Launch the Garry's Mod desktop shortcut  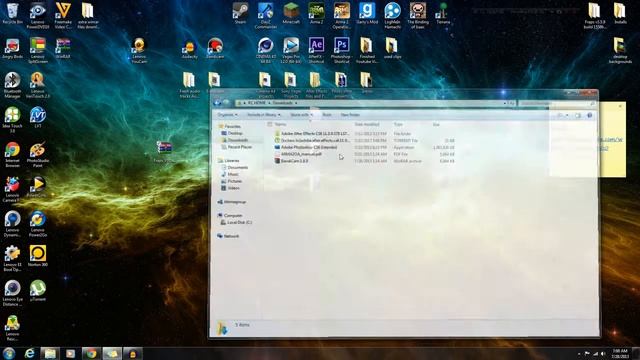tap(367, 13)
